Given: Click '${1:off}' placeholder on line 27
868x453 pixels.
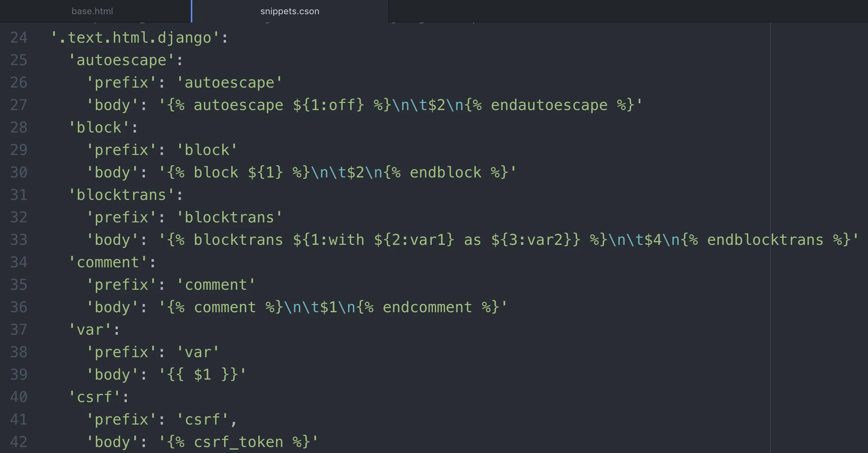Looking at the screenshot, I should 328,105.
